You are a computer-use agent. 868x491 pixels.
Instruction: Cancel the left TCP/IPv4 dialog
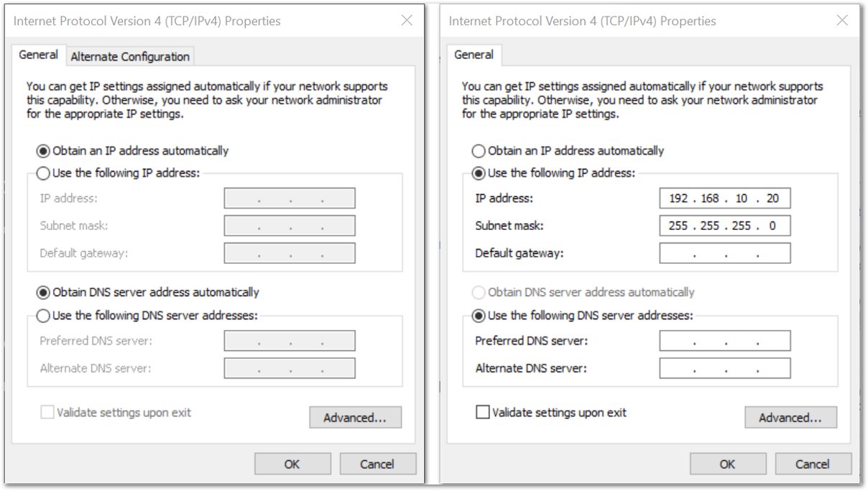point(377,464)
